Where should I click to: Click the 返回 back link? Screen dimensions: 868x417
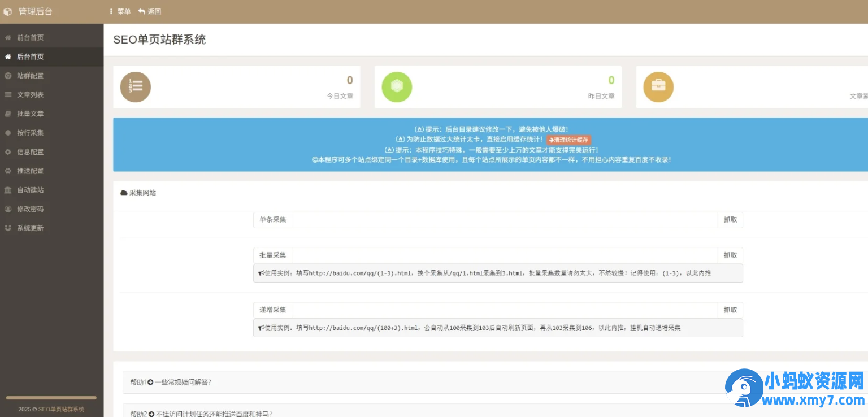click(x=150, y=11)
